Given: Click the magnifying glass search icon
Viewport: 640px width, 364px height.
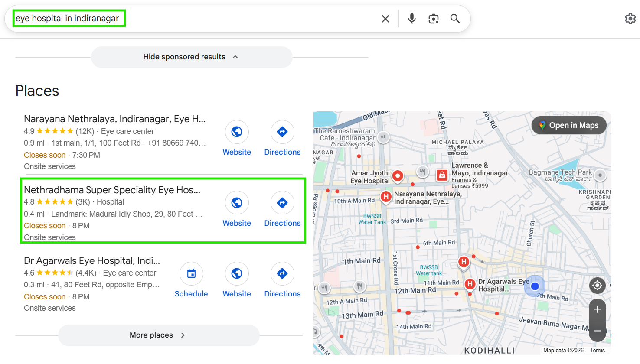Looking at the screenshot, I should click(455, 19).
